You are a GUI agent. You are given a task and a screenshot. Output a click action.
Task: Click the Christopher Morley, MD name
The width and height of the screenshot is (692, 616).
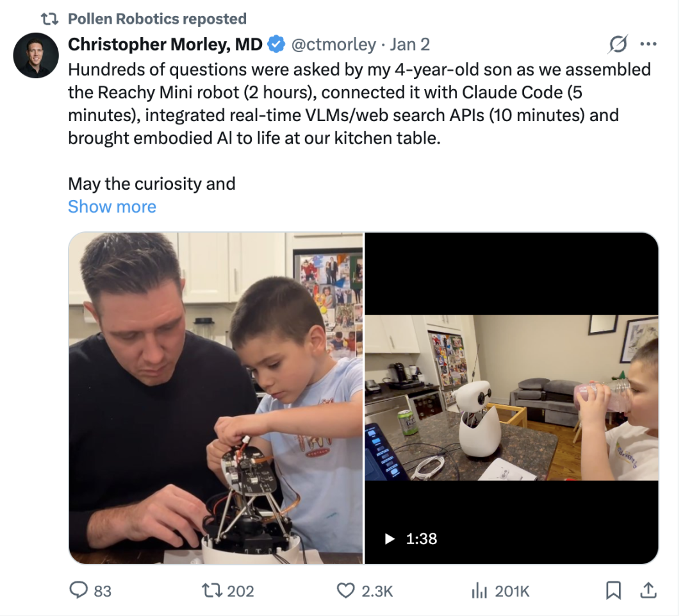(x=165, y=44)
